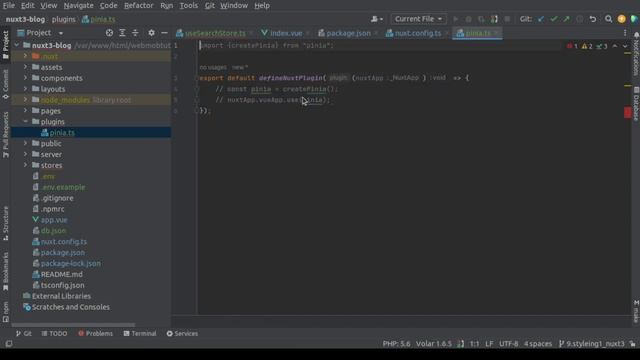Expand the components folder
The height and width of the screenshot is (360, 640).
click(25, 78)
